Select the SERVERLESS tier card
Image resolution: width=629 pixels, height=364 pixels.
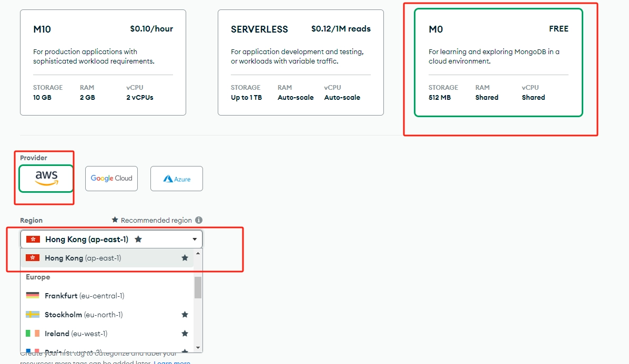[x=300, y=63]
